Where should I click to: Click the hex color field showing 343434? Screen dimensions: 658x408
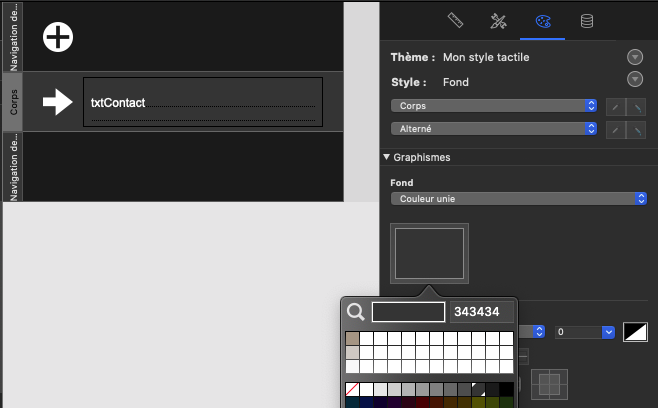pos(481,312)
